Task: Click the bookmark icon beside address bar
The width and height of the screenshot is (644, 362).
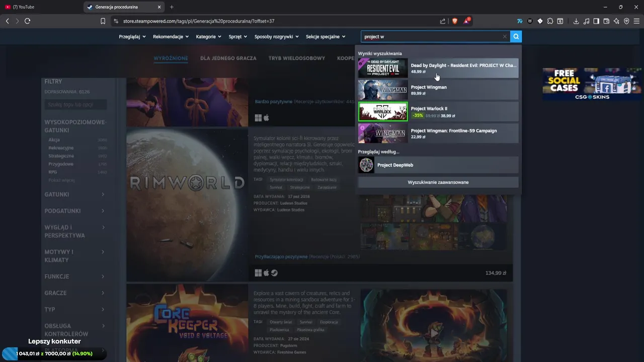Action: pos(103,21)
